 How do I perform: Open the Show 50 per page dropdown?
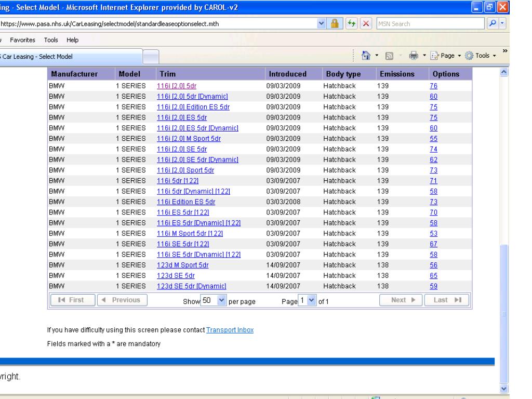tap(214, 300)
